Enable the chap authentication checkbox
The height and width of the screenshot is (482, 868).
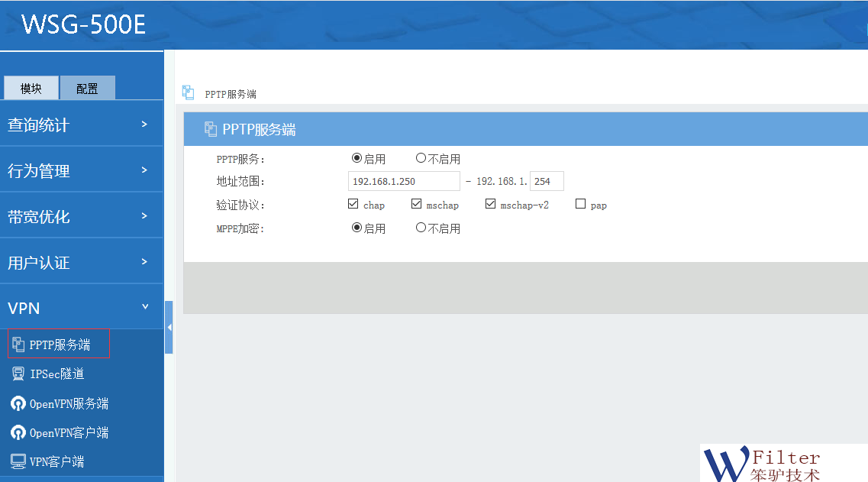(x=353, y=204)
